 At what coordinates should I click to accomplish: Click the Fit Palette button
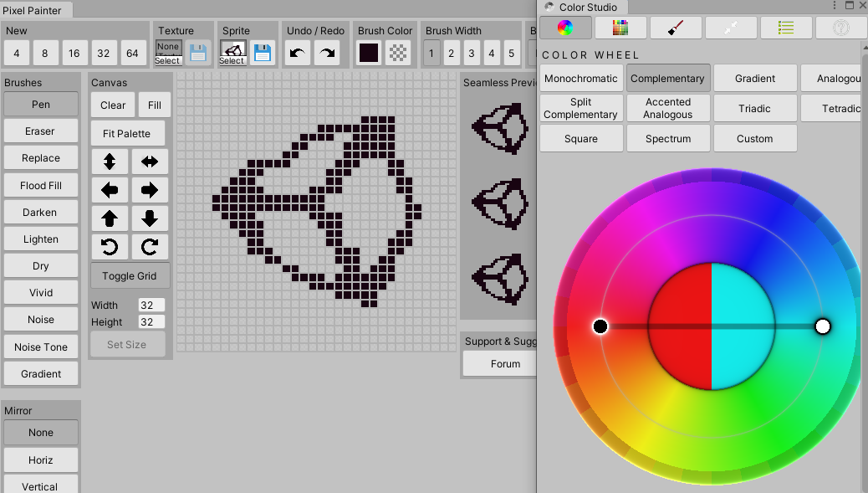[128, 133]
